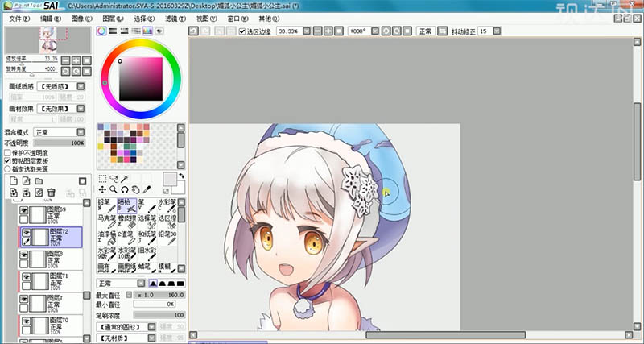Create a new normal layer
644x344 pixels.
[x=14, y=180]
